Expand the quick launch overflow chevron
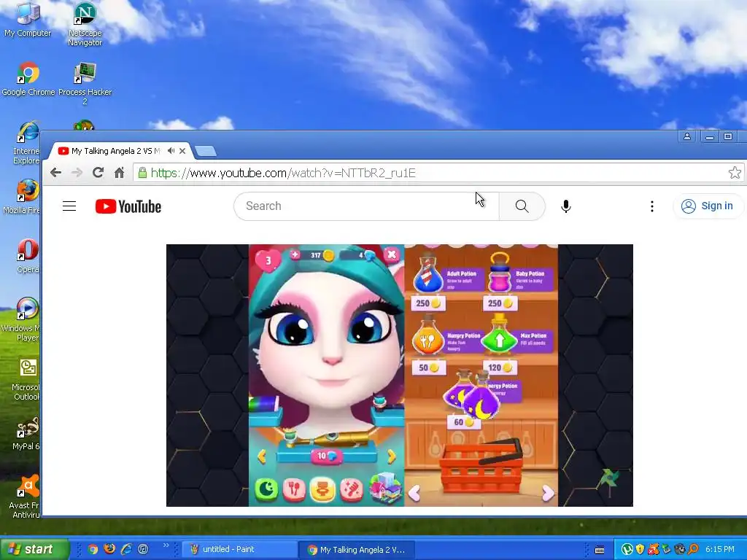This screenshot has width=747, height=560. click(x=166, y=545)
